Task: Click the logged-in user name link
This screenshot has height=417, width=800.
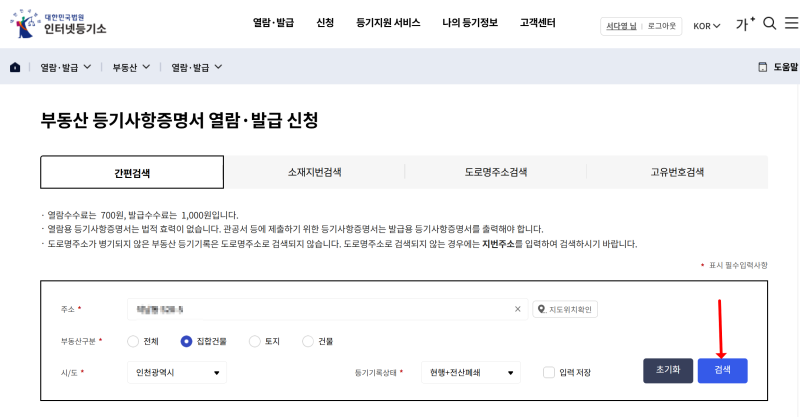Action: point(621,26)
